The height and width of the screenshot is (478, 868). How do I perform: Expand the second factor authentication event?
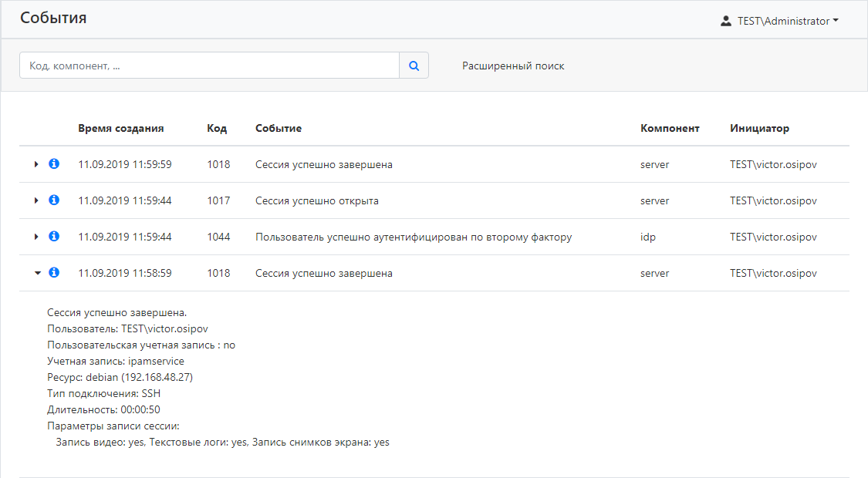click(36, 237)
